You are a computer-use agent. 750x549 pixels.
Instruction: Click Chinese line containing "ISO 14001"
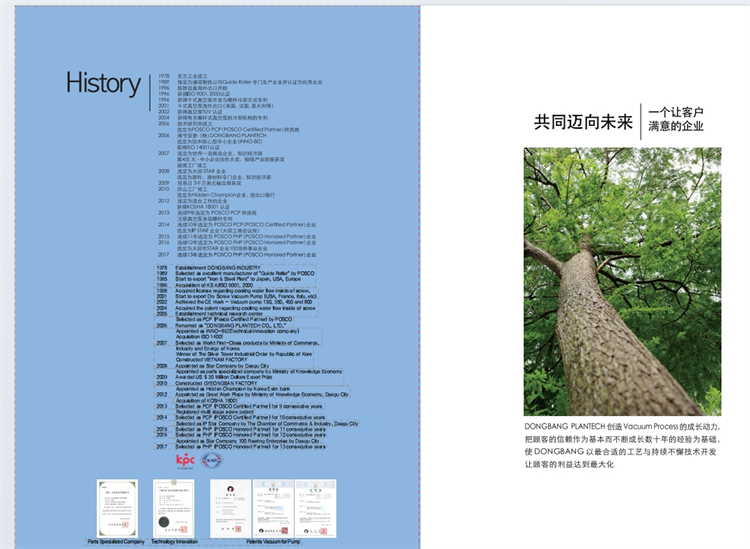[199, 147]
